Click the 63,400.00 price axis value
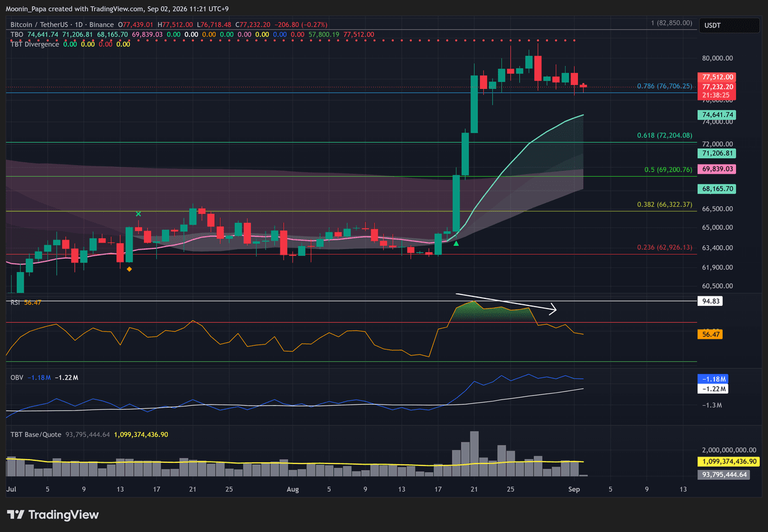Screen dimensions: 768x532 pyautogui.click(x=718, y=247)
